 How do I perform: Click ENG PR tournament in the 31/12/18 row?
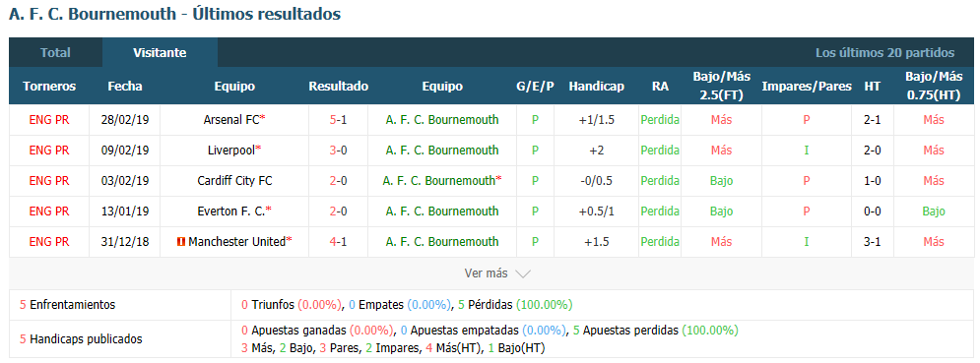pos(49,242)
